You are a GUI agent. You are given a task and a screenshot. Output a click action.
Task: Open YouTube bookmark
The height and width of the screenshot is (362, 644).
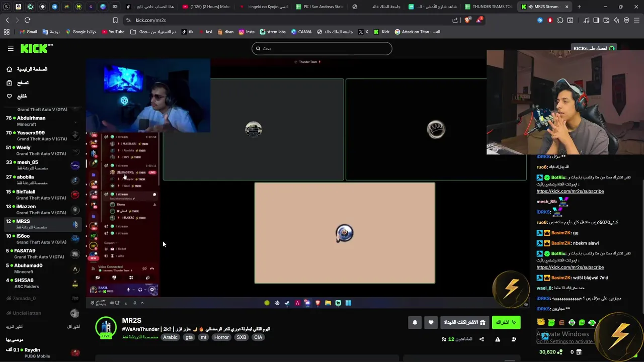click(113, 32)
